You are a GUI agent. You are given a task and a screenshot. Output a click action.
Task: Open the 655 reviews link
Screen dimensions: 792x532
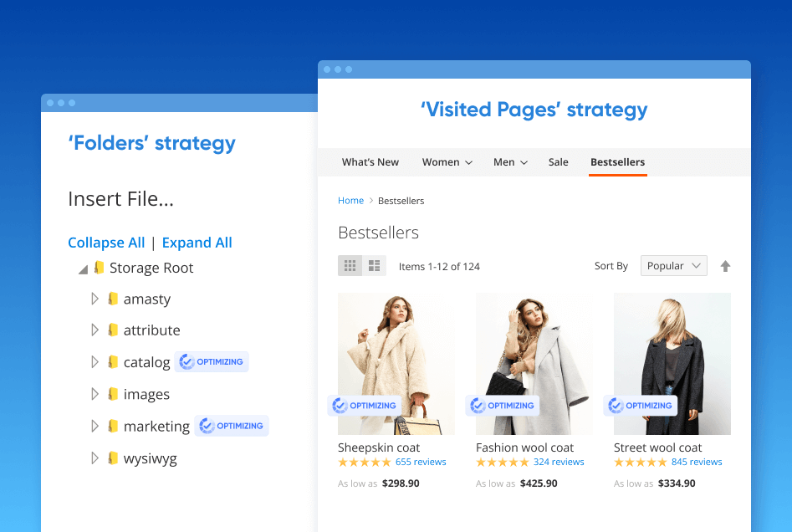(421, 461)
